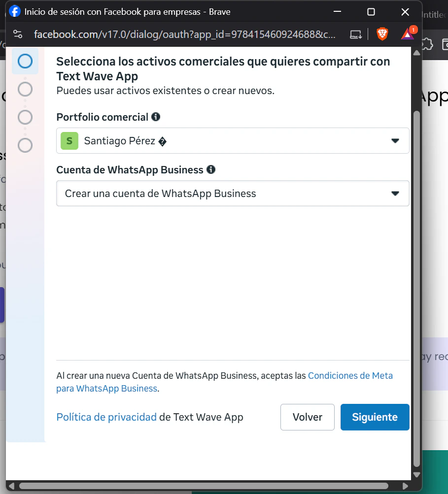Image resolution: width=448 pixels, height=494 pixels.
Task: Click info icon next to Cuenta de WhatsApp Business
Action: click(x=211, y=169)
